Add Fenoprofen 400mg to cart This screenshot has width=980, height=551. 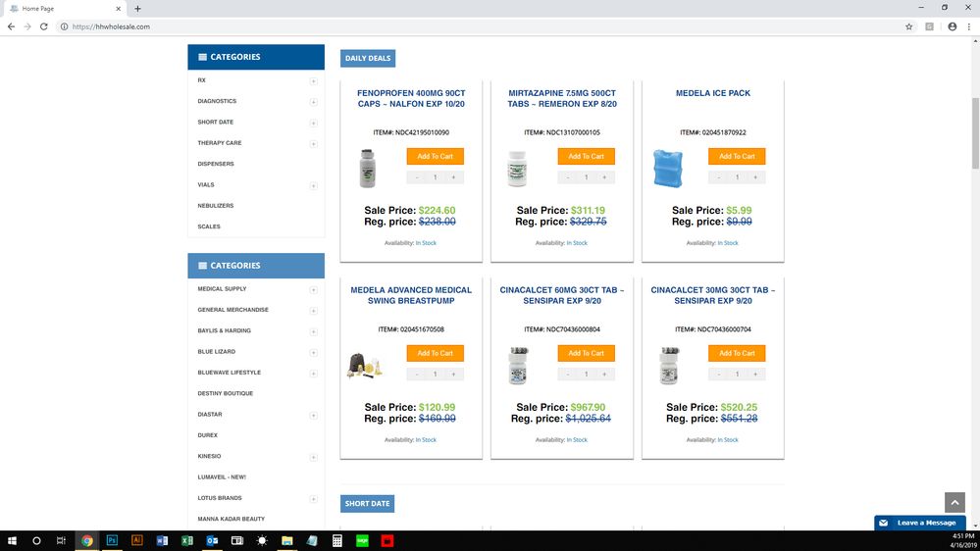[435, 156]
